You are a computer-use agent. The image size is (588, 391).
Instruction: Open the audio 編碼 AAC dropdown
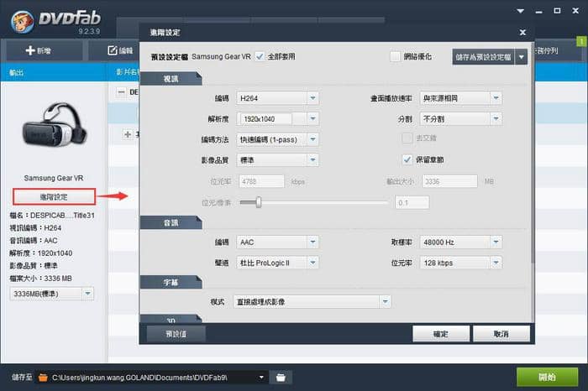pos(277,242)
